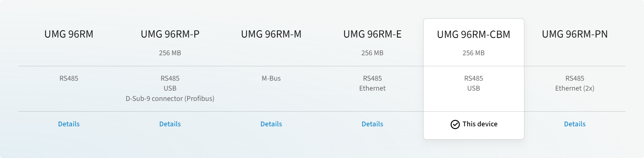
Task: Select the UMG 96RM column heading
Action: coord(69,34)
